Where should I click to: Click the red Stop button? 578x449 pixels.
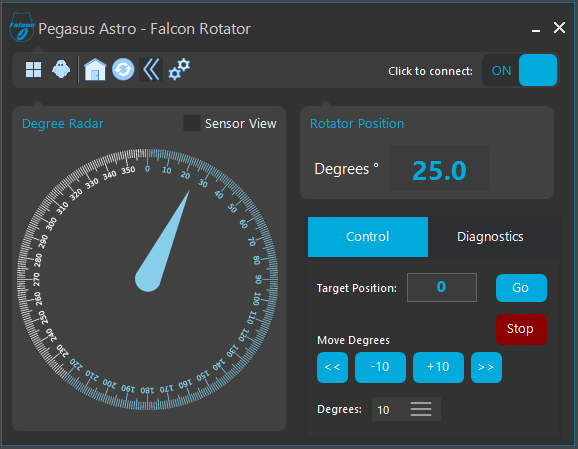[521, 329]
